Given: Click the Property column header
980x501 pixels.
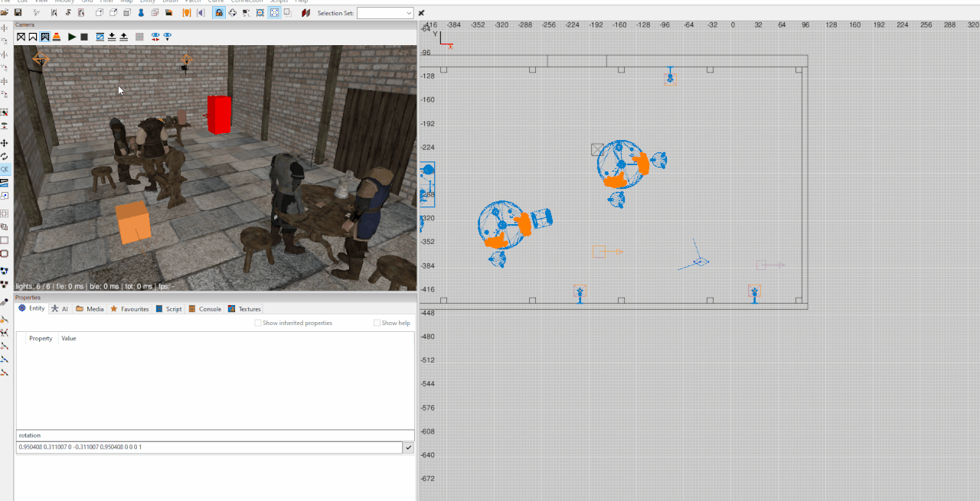Looking at the screenshot, I should pos(41,338).
